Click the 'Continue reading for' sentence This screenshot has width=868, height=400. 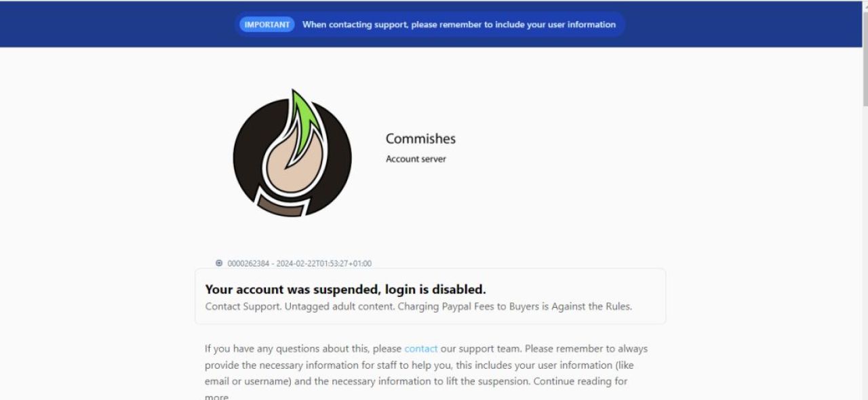(580, 382)
